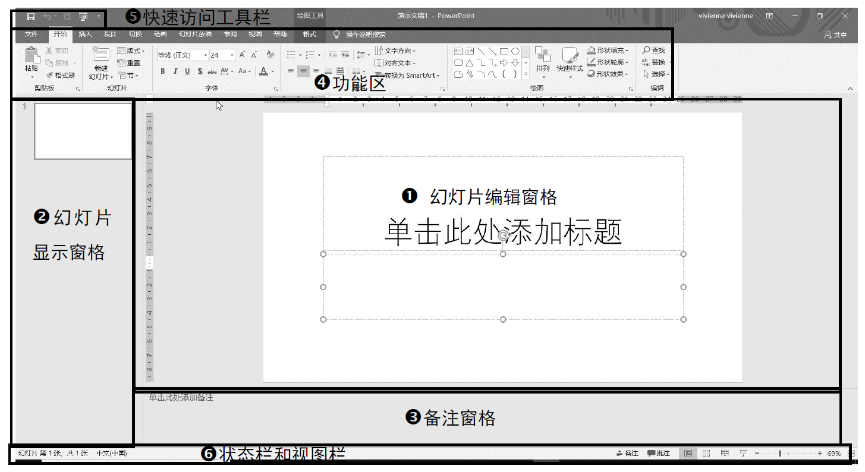Click the Find (查找) magnifier icon
Viewport: 865px width, 472px height.
coord(646,50)
